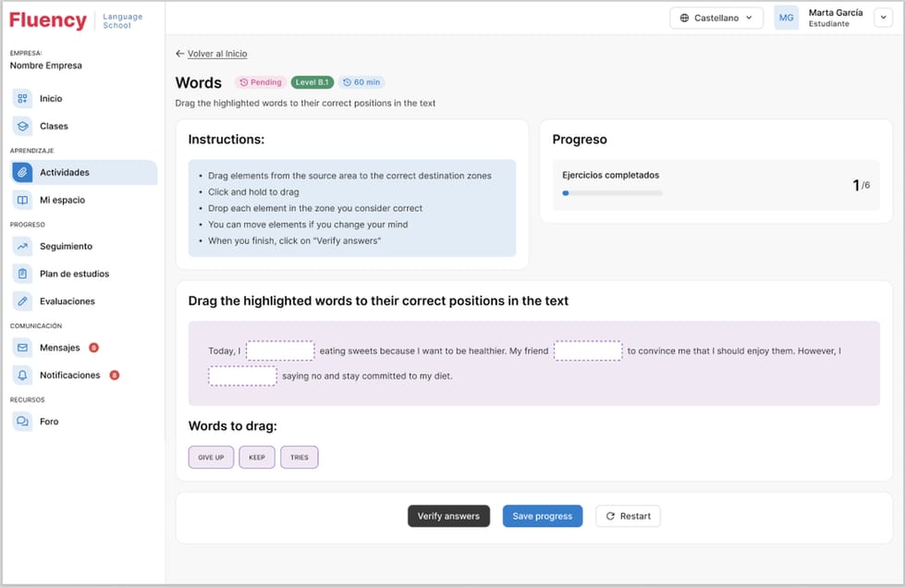The image size is (906, 588).
Task: Expand the Marta García user menu chevron
Action: pyautogui.click(x=883, y=18)
